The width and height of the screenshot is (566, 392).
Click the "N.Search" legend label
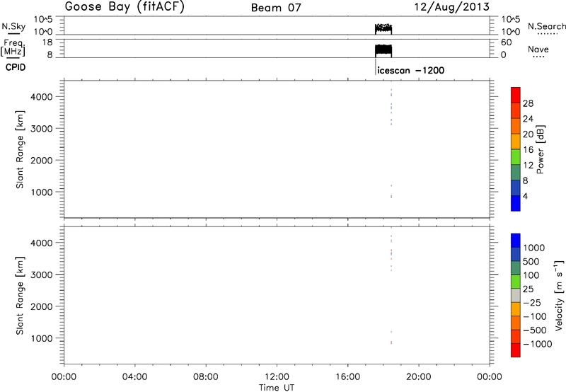(546, 26)
